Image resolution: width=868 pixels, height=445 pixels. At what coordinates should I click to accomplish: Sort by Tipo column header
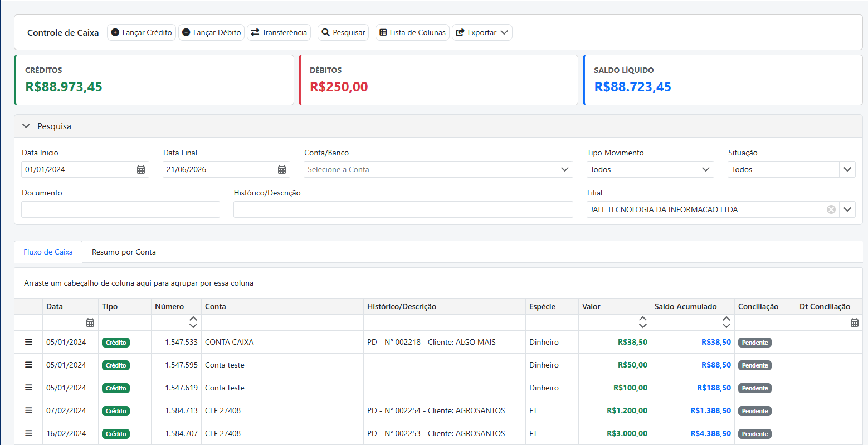125,306
